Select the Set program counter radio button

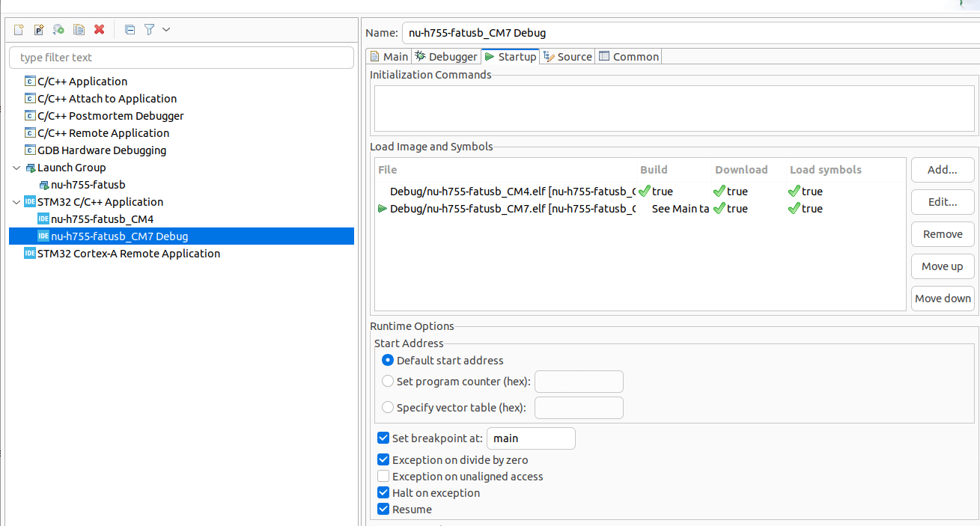pyautogui.click(x=388, y=381)
